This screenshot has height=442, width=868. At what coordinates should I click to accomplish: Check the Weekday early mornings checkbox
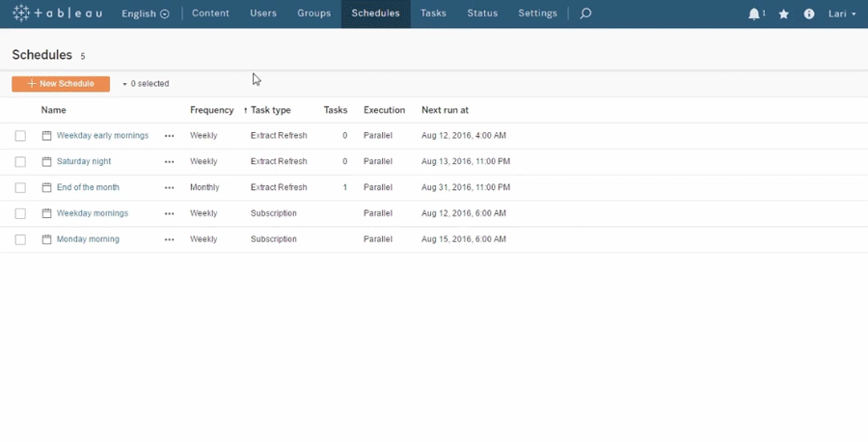click(x=20, y=136)
